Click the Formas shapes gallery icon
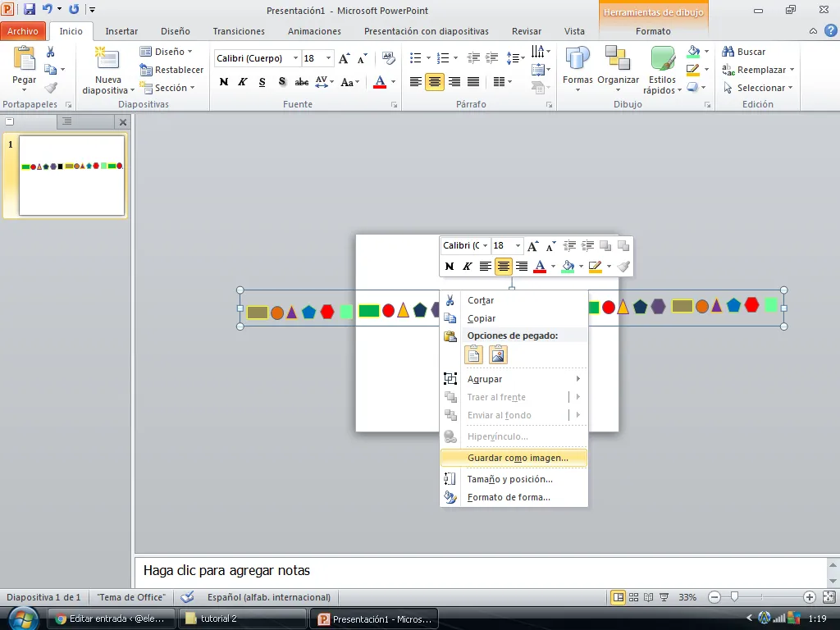This screenshot has height=630, width=840. tap(577, 58)
